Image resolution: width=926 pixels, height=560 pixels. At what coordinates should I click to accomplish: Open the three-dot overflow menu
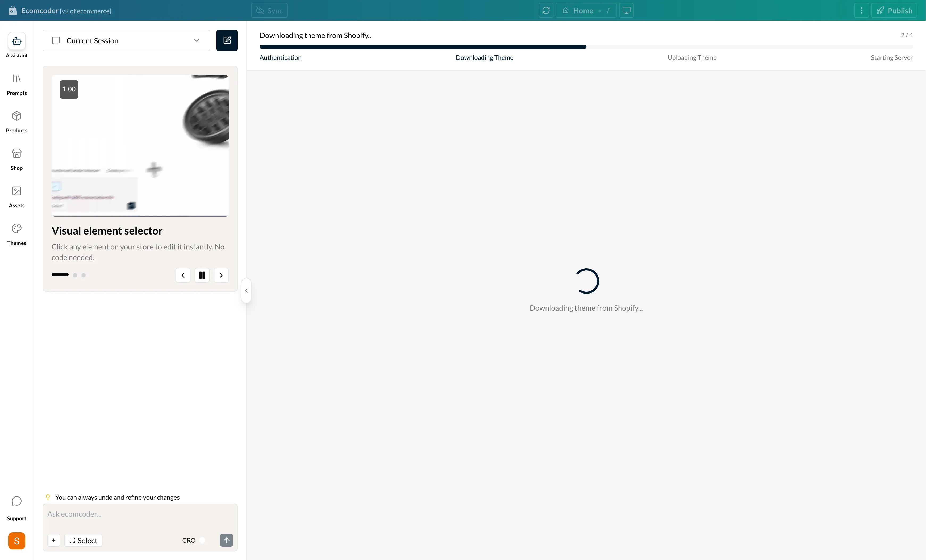coord(861,10)
